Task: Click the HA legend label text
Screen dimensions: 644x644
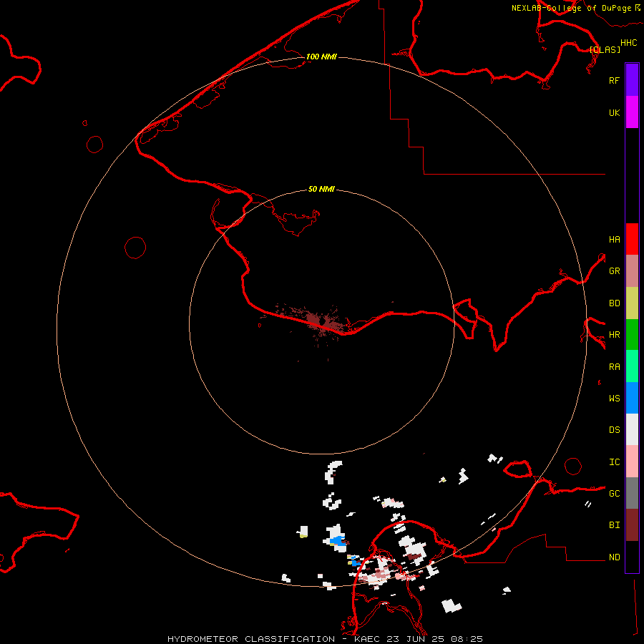Action: click(x=615, y=240)
